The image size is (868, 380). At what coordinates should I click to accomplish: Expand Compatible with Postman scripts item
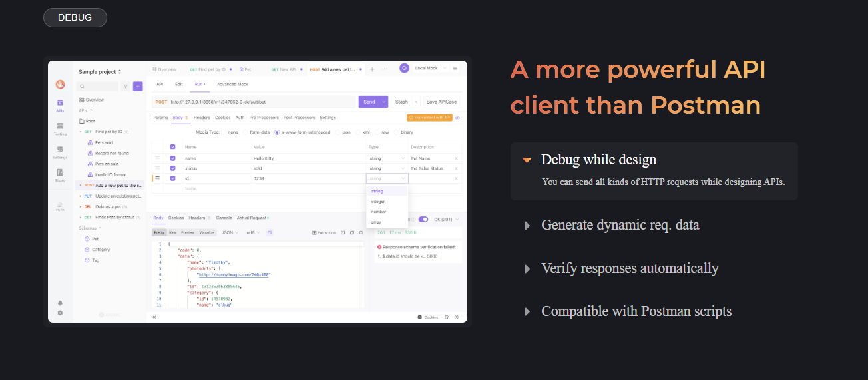pyautogui.click(x=636, y=311)
